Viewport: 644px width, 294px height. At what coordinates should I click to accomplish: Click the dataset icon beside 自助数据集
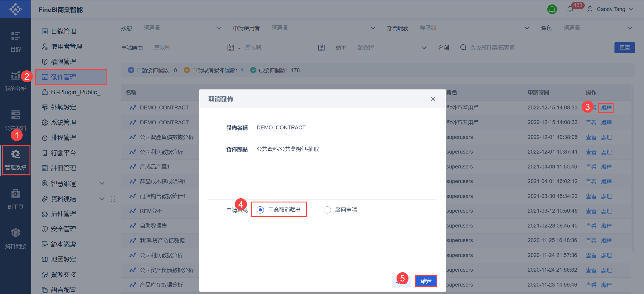click(133, 226)
